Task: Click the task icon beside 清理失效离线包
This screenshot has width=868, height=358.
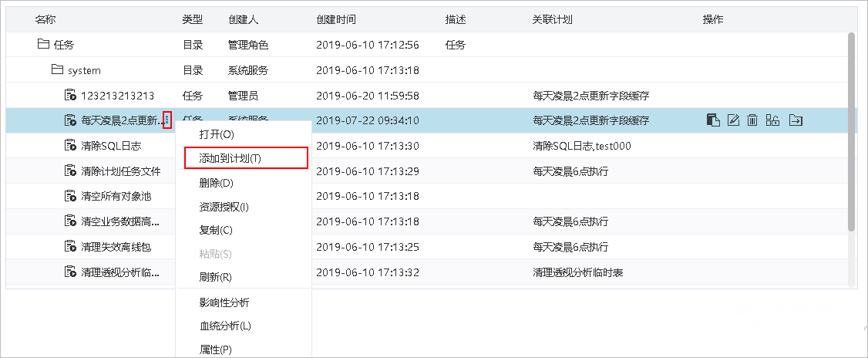Action: (70, 247)
